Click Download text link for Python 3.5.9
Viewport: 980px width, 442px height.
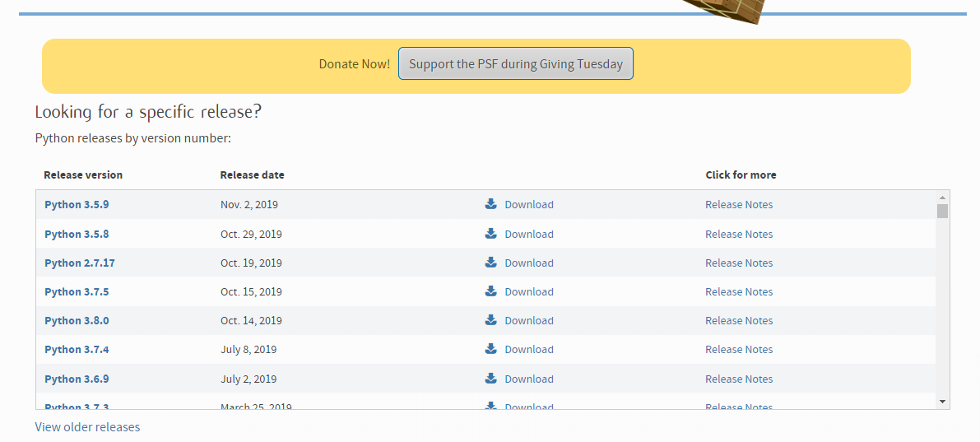(x=529, y=204)
